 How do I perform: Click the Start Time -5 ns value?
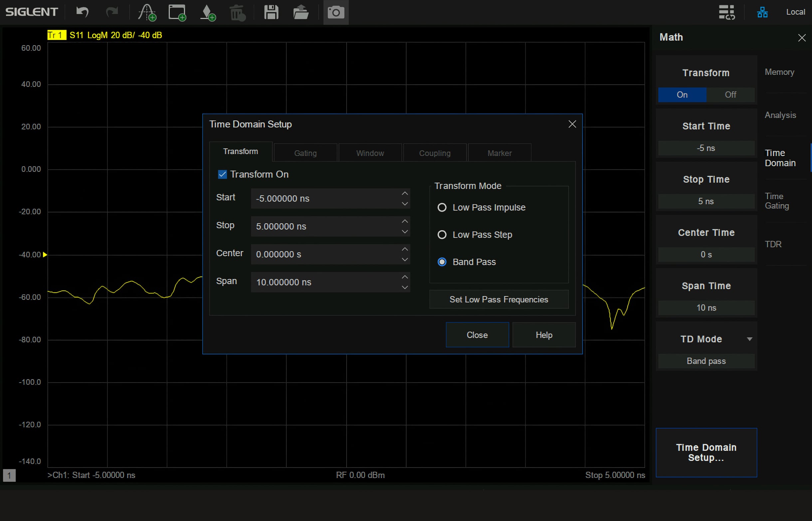point(706,148)
